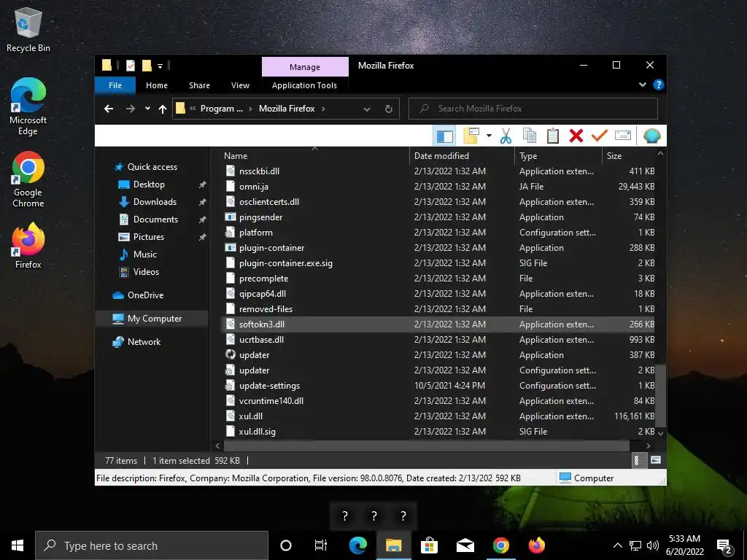
Task: Go up one folder level
Action: tap(163, 109)
